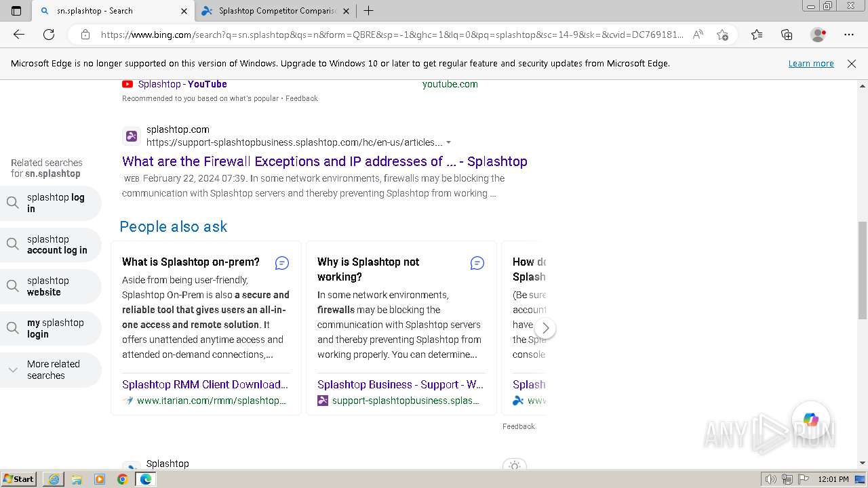Open the Favorites list
868x488 pixels.
[x=757, y=35]
